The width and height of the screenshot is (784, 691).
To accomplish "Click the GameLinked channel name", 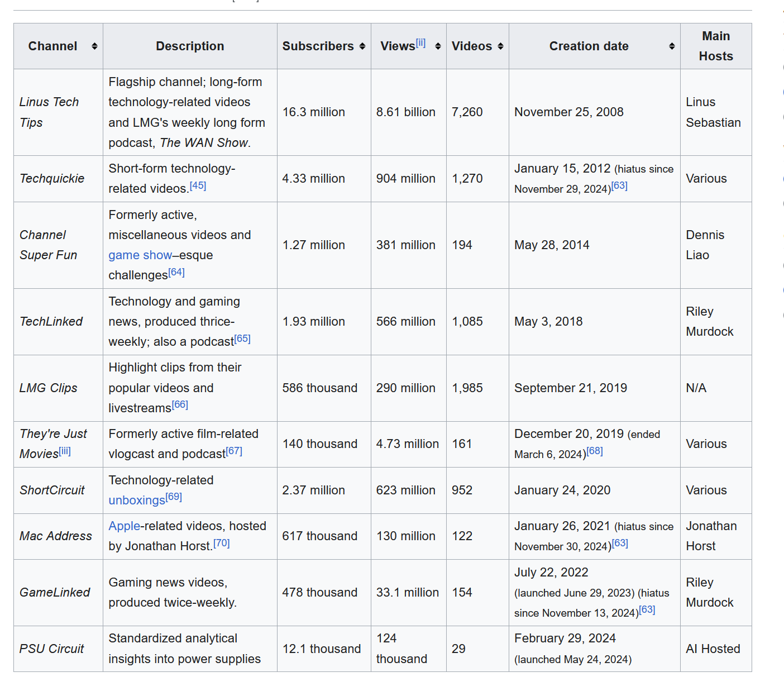I will coord(55,593).
